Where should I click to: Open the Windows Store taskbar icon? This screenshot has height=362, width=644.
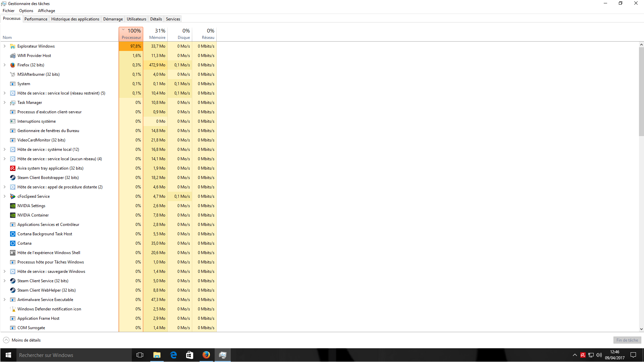(x=190, y=355)
